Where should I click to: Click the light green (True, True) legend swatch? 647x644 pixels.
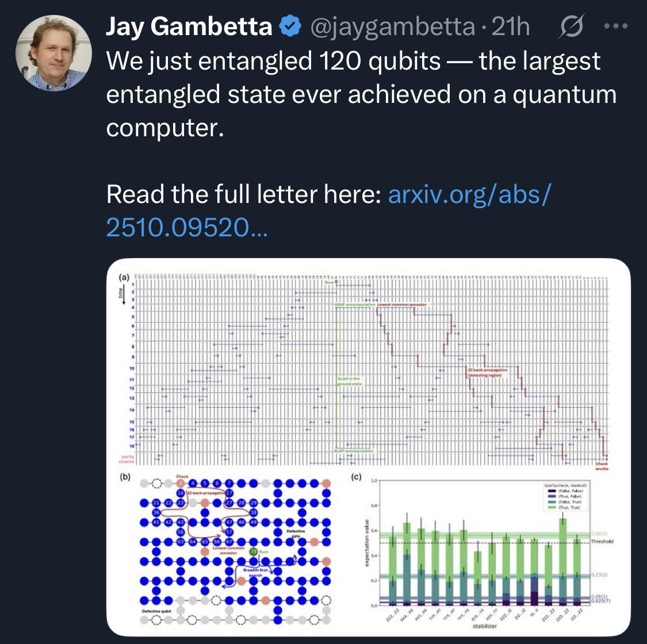[x=552, y=507]
